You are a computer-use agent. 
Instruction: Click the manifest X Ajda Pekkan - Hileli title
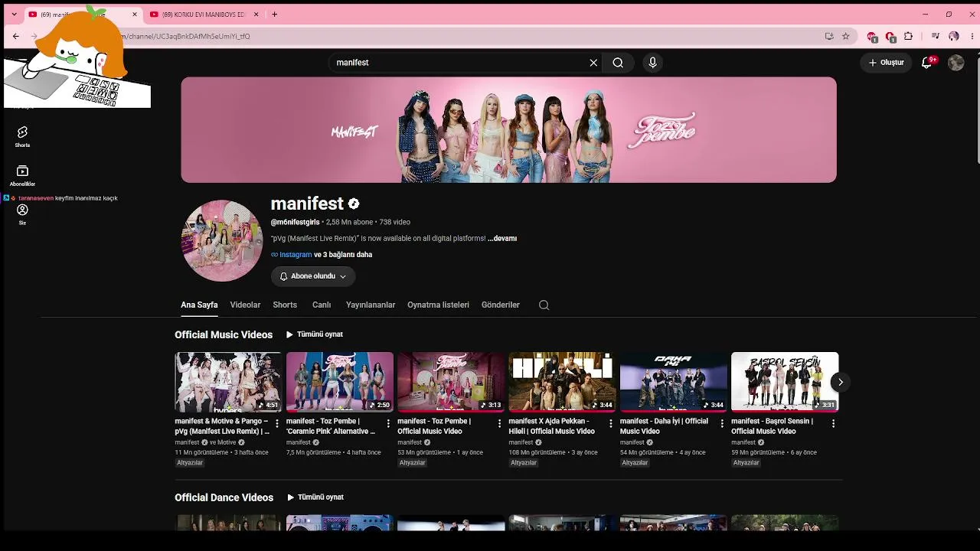pos(552,426)
